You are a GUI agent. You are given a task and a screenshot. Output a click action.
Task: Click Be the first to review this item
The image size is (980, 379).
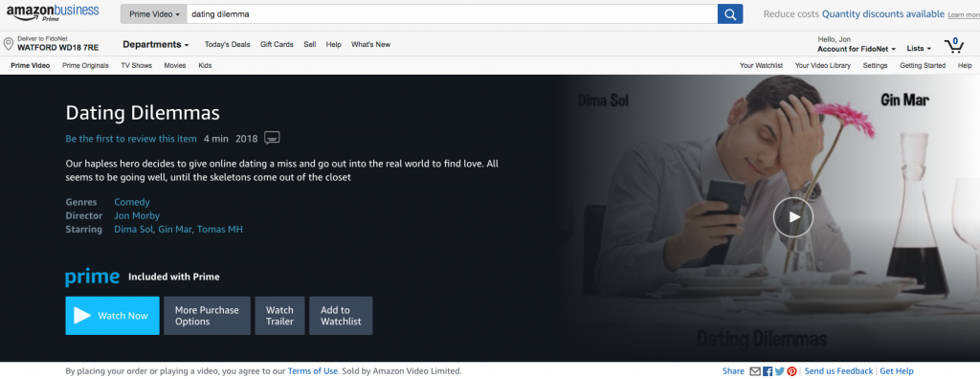[x=130, y=138]
